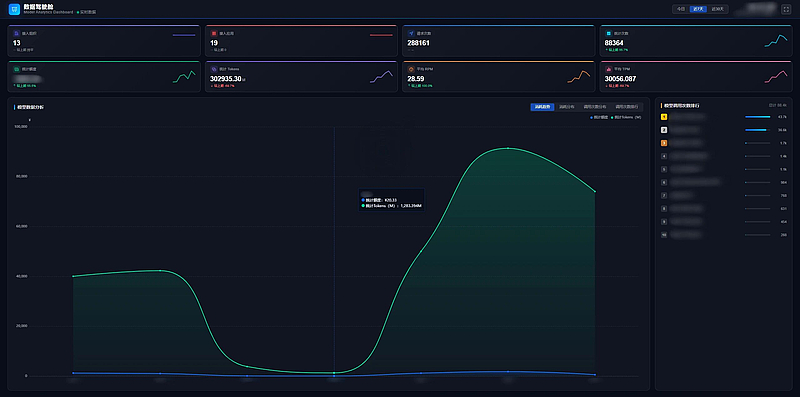Toggle the green Tokens series in legend
The width and height of the screenshot is (800, 397).
626,117
